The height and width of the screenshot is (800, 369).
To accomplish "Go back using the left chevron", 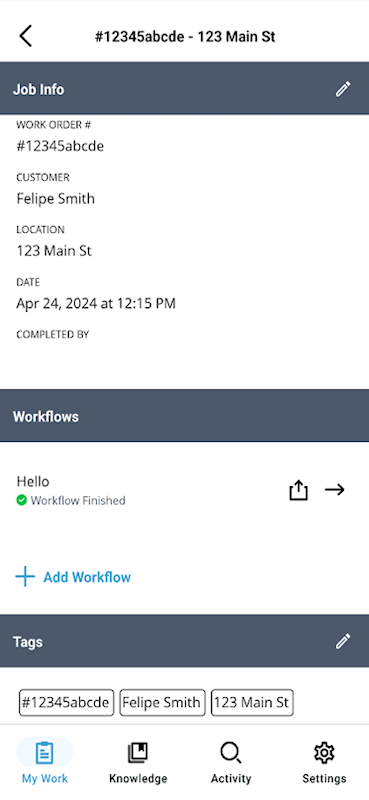I will coord(26,37).
